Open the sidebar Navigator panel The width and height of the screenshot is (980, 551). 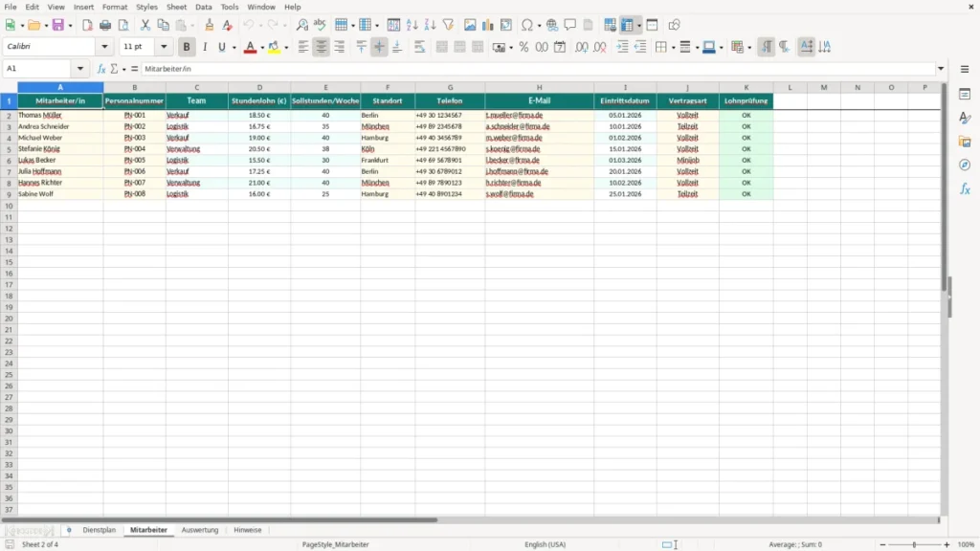965,165
